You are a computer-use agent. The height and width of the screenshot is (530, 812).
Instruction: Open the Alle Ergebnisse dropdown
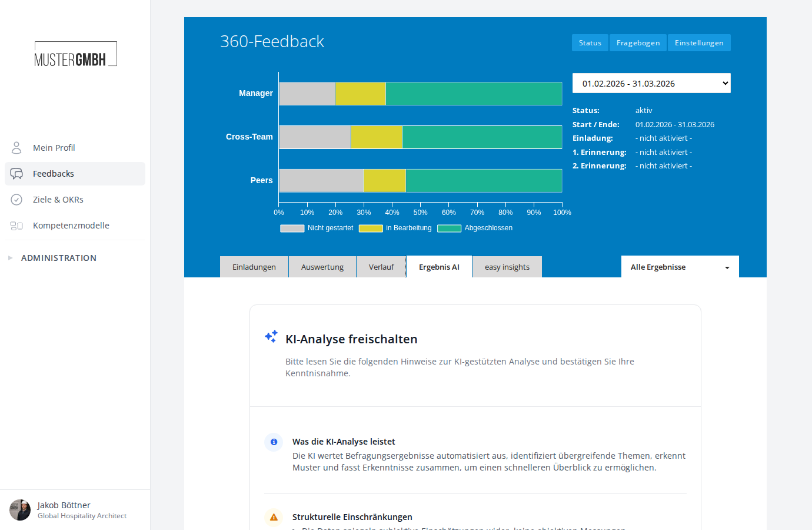(x=680, y=267)
